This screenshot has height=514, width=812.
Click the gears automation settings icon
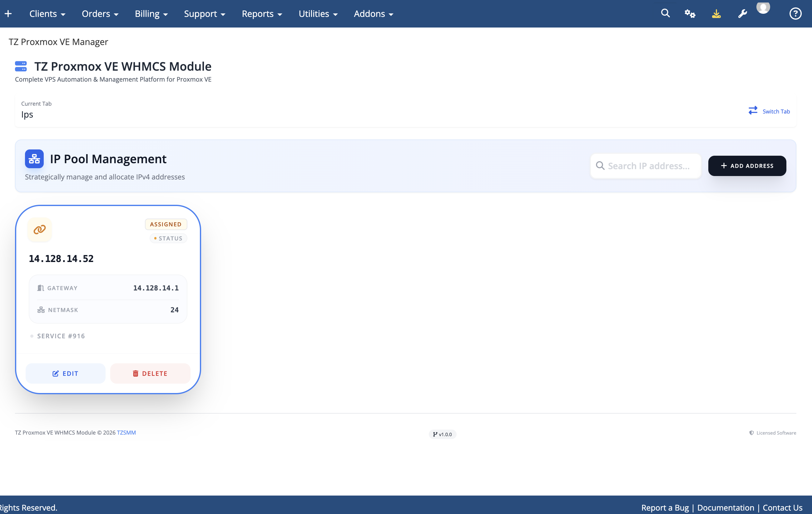690,14
